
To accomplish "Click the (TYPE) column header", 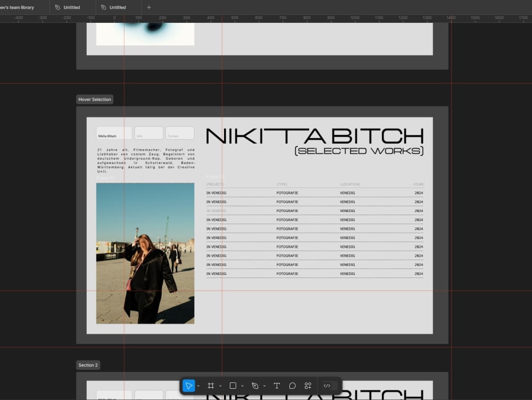I will point(282,184).
